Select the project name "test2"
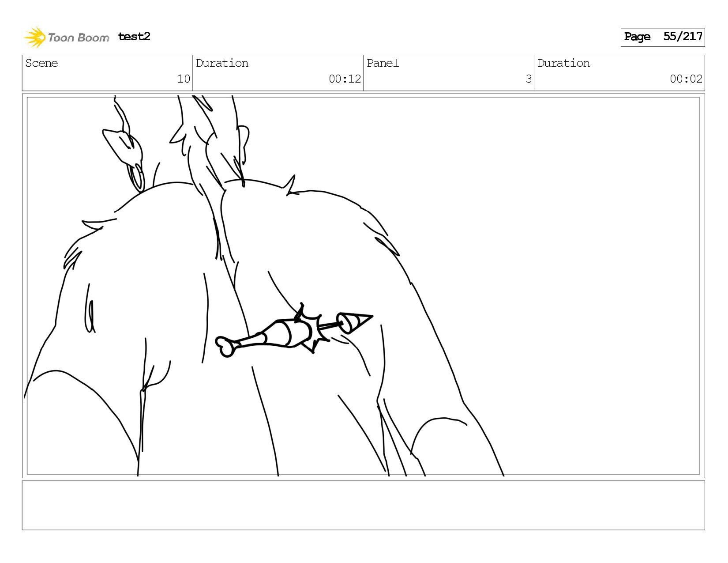Screen dimensions: 728x563 tap(134, 37)
